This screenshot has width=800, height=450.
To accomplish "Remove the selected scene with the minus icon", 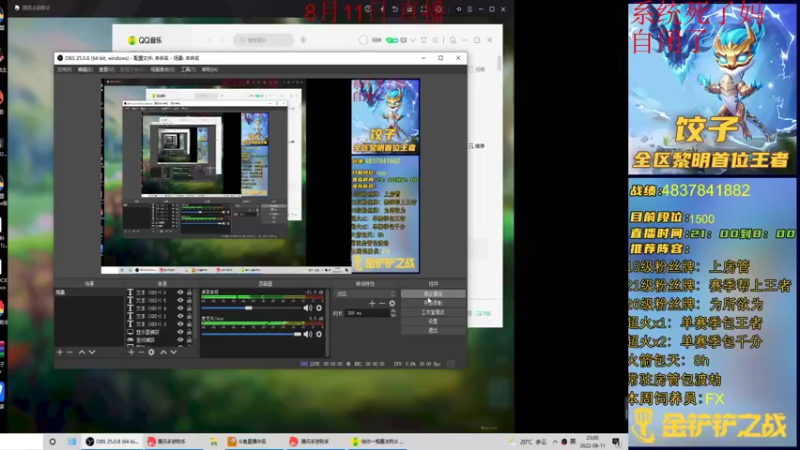I will point(70,352).
